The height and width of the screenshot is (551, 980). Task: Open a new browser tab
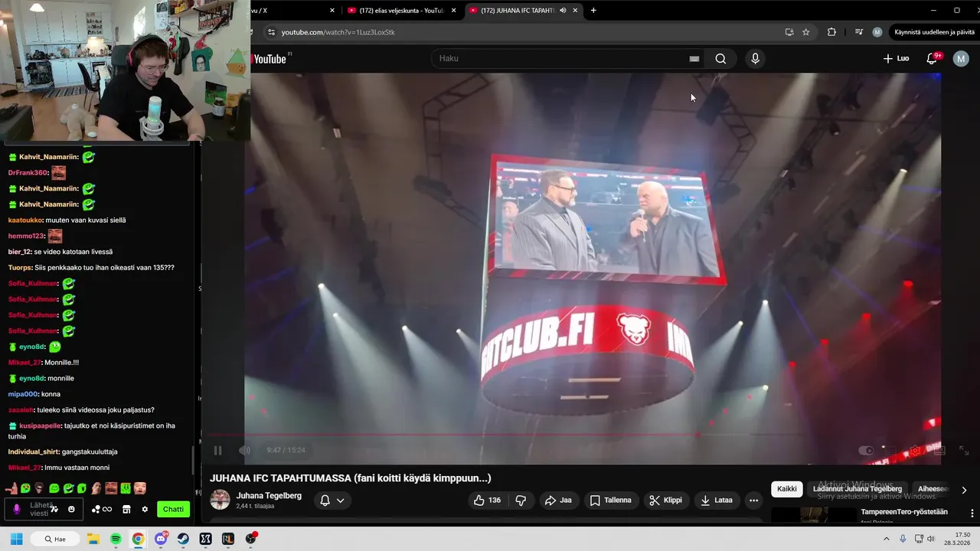tap(593, 11)
